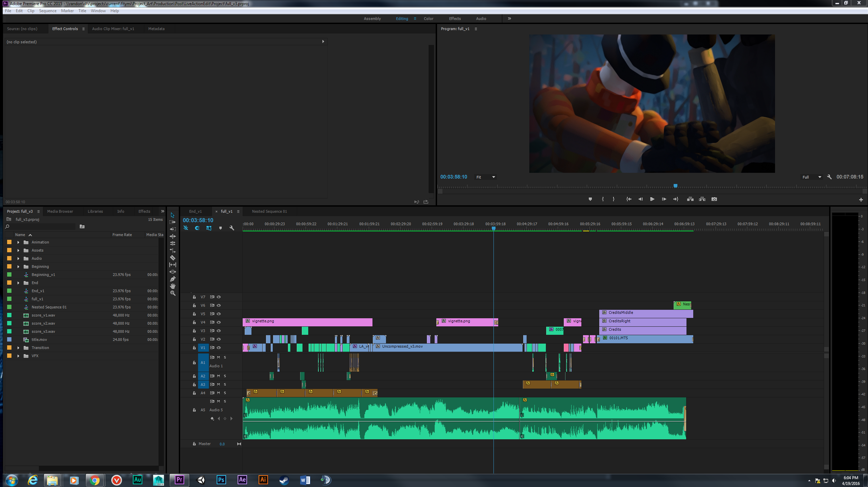
Task: Hide track V4 with eye icon
Action: (219, 322)
